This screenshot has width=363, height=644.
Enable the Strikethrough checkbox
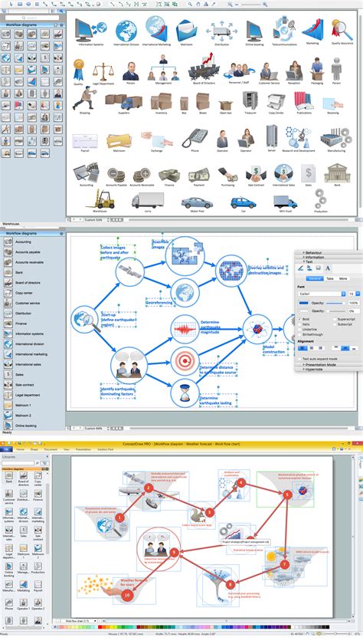pyautogui.click(x=300, y=335)
